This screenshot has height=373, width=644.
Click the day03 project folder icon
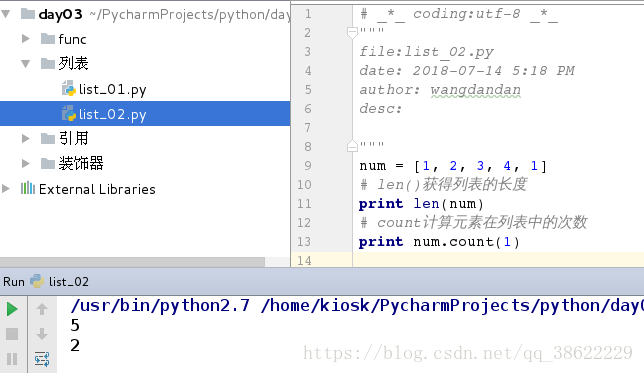pyautogui.click(x=28, y=14)
